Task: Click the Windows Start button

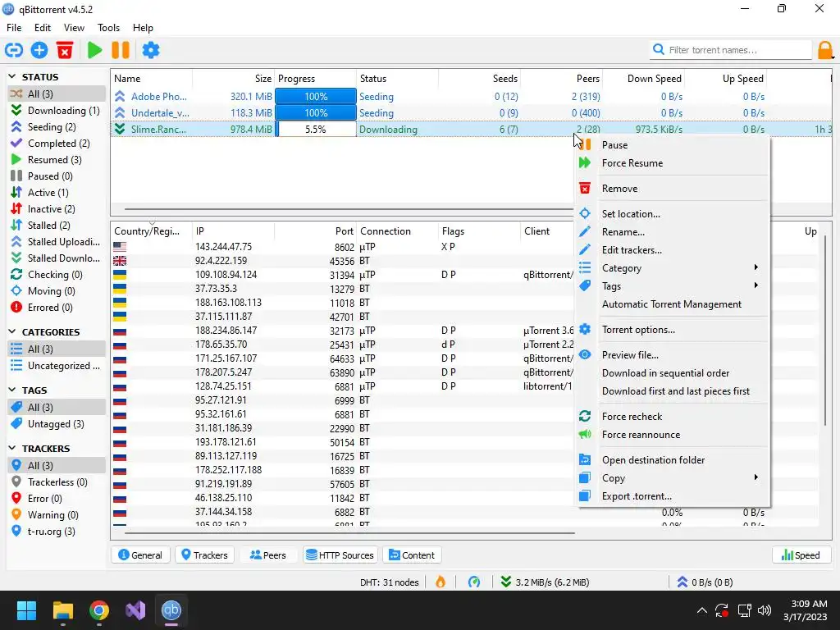Action: click(x=26, y=610)
